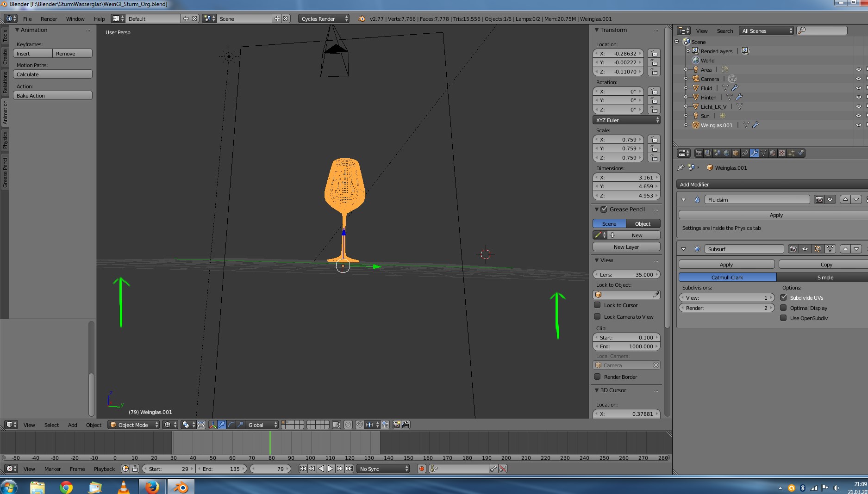Hide the Camera object in outliner

tap(858, 79)
